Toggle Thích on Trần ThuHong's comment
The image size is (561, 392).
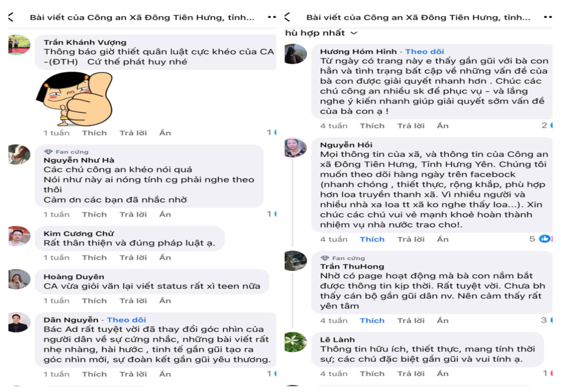coord(372,321)
